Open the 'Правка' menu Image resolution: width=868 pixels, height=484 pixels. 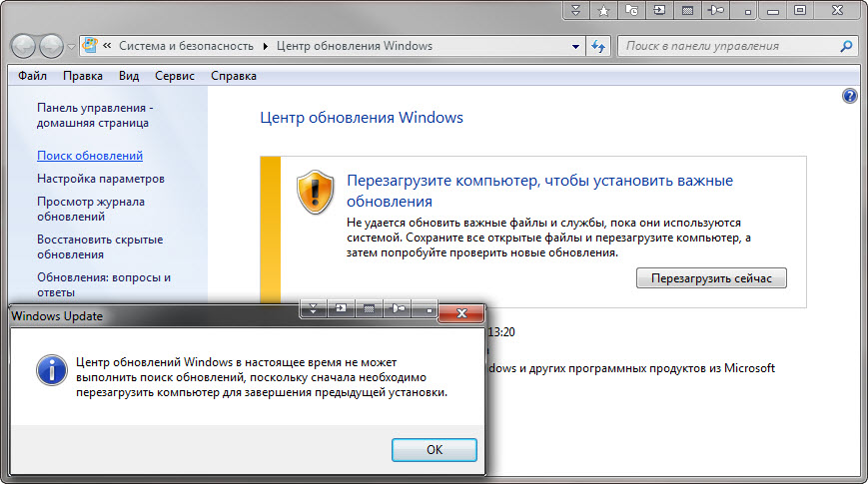coord(83,76)
